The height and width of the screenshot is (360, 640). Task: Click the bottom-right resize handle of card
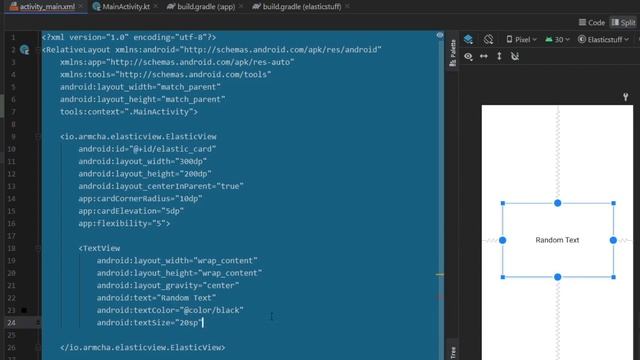pyautogui.click(x=613, y=277)
